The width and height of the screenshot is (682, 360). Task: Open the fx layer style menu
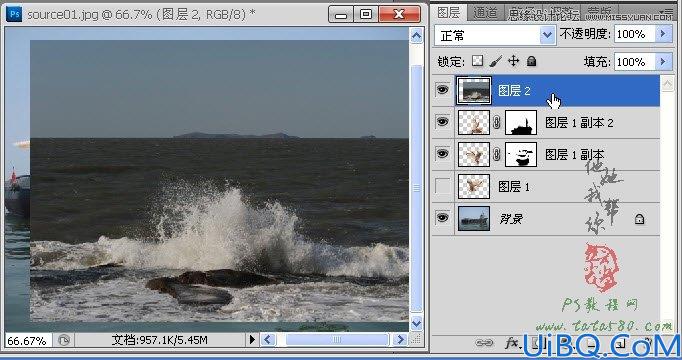click(512, 343)
